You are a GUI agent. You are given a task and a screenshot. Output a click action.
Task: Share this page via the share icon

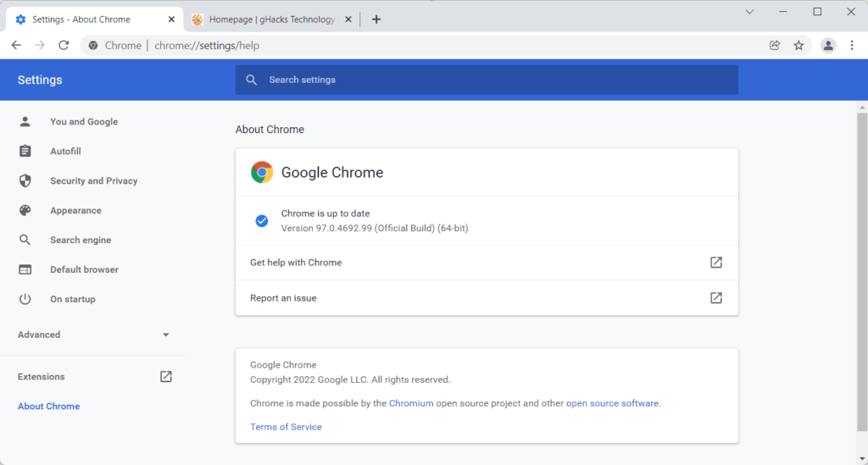[x=775, y=46]
